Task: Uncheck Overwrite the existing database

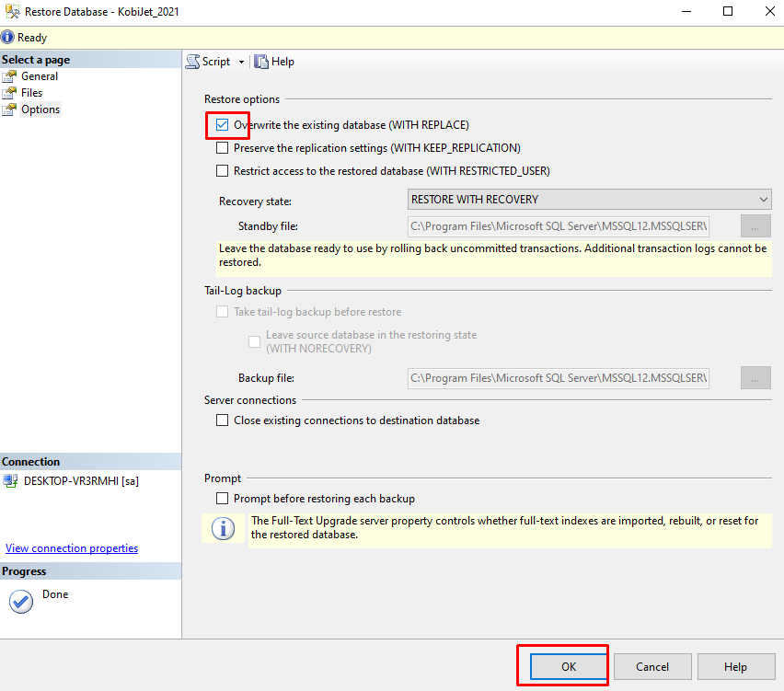Action: point(222,124)
